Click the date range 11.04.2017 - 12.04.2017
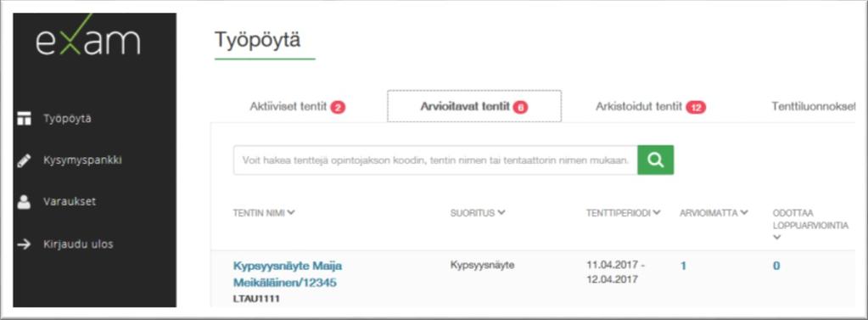Screen dimensions: 868x320 tap(615, 272)
